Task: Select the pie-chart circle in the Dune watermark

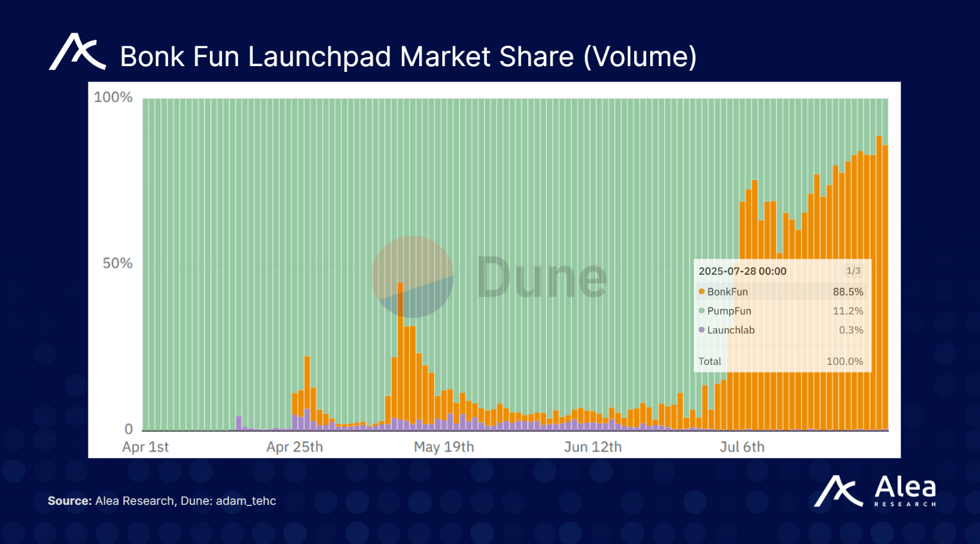Action: pyautogui.click(x=413, y=278)
